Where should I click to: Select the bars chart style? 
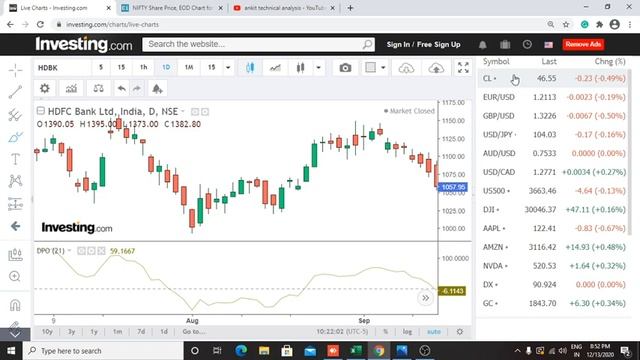pyautogui.click(x=300, y=68)
